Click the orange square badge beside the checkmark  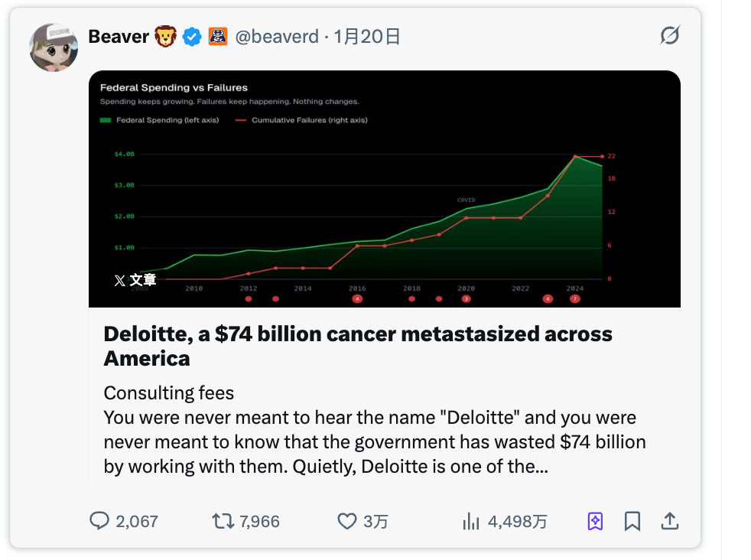(x=217, y=36)
